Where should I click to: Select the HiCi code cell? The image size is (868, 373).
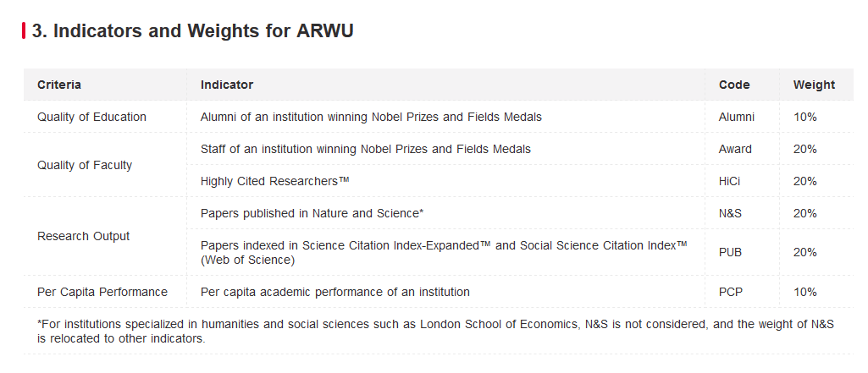point(729,181)
